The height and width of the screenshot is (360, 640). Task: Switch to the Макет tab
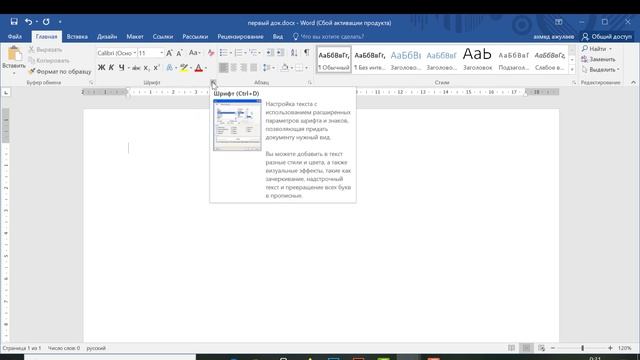(x=135, y=37)
